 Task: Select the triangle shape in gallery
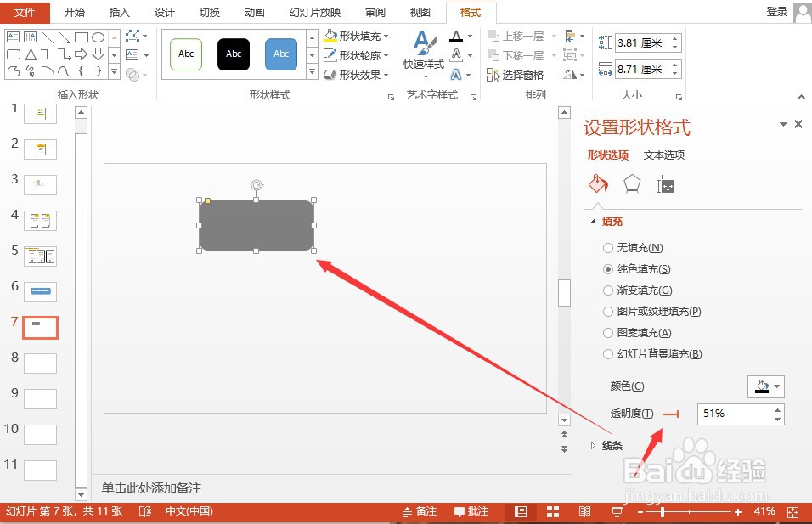pos(31,54)
